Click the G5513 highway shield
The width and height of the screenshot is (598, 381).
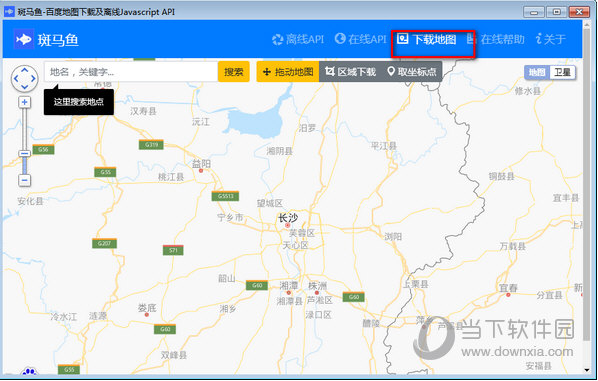click(225, 196)
